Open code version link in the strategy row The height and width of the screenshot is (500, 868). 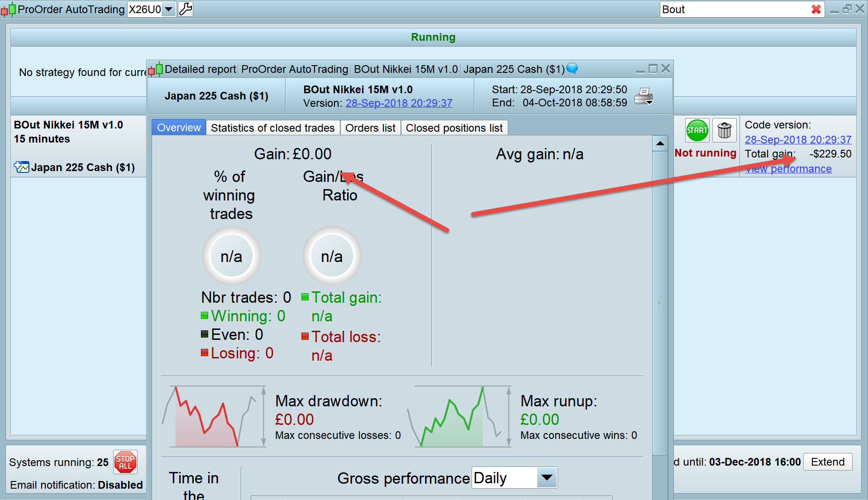(798, 140)
